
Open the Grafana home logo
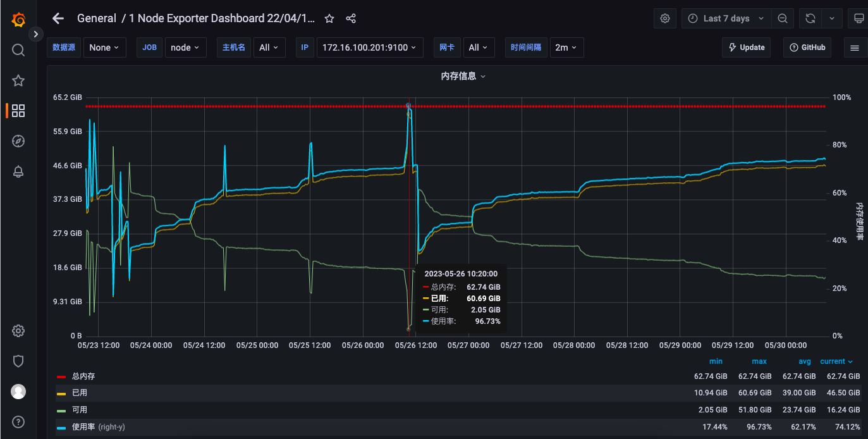click(17, 18)
